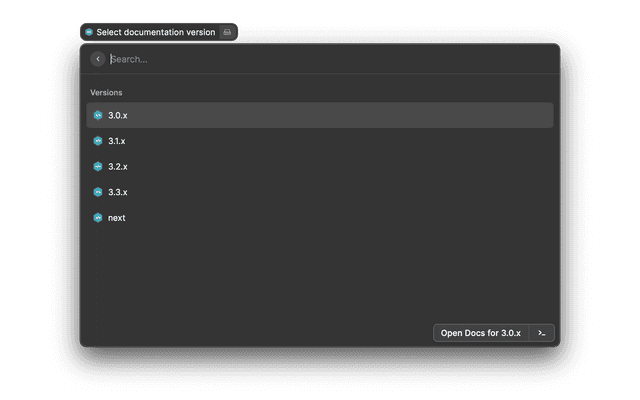Click the icon next to next
This screenshot has width=640, height=400.
(x=98, y=218)
